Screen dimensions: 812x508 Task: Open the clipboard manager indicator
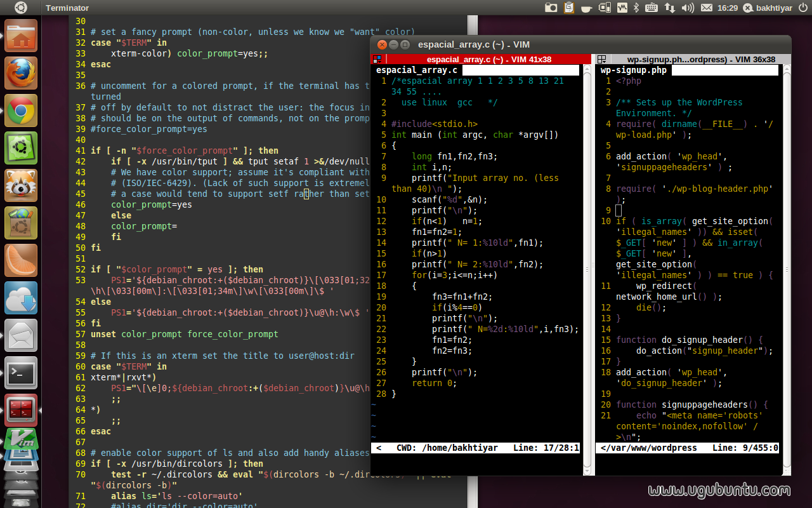coord(569,8)
